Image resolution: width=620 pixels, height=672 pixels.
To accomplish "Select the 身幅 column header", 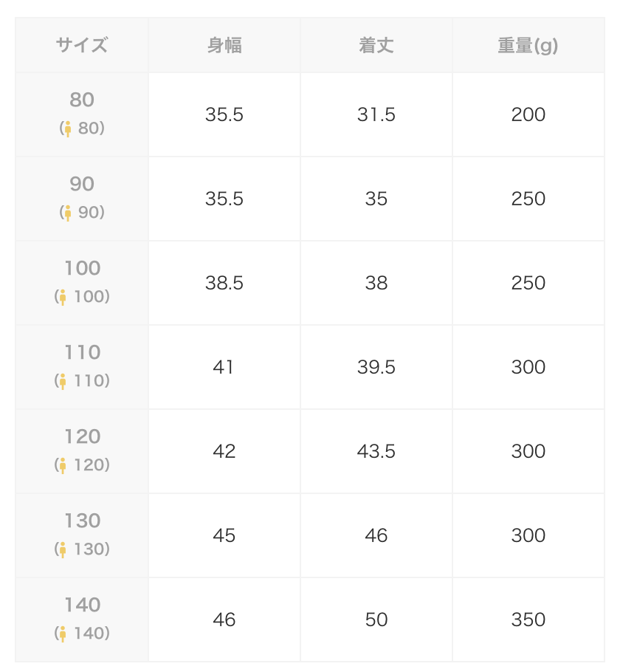I will click(224, 45).
